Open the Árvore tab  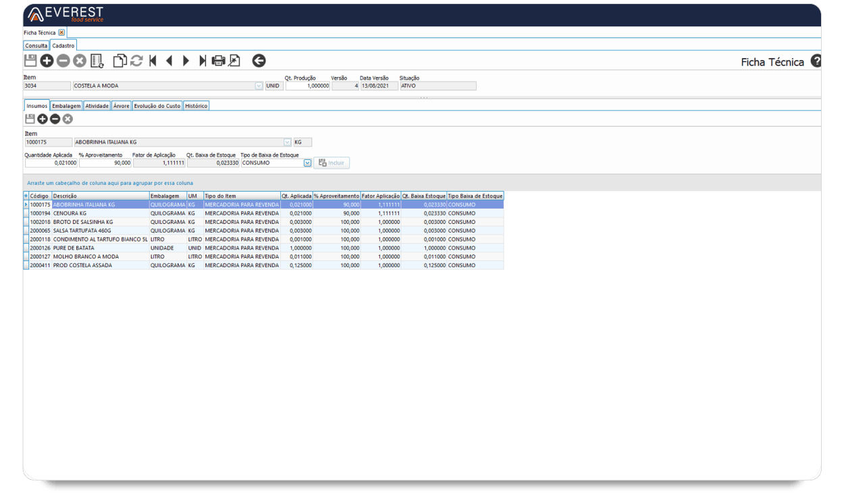coord(122,106)
